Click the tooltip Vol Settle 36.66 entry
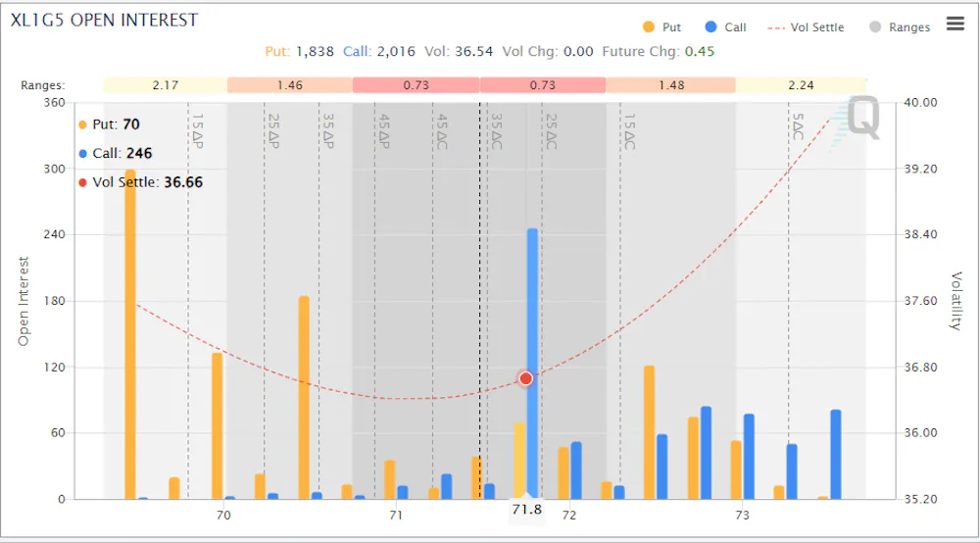 point(140,182)
